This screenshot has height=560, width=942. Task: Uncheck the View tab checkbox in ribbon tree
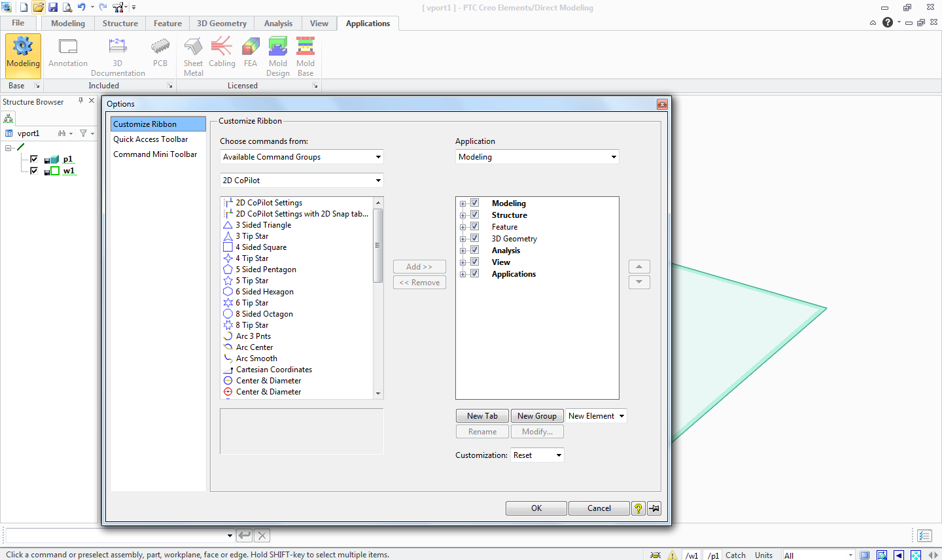click(x=475, y=262)
